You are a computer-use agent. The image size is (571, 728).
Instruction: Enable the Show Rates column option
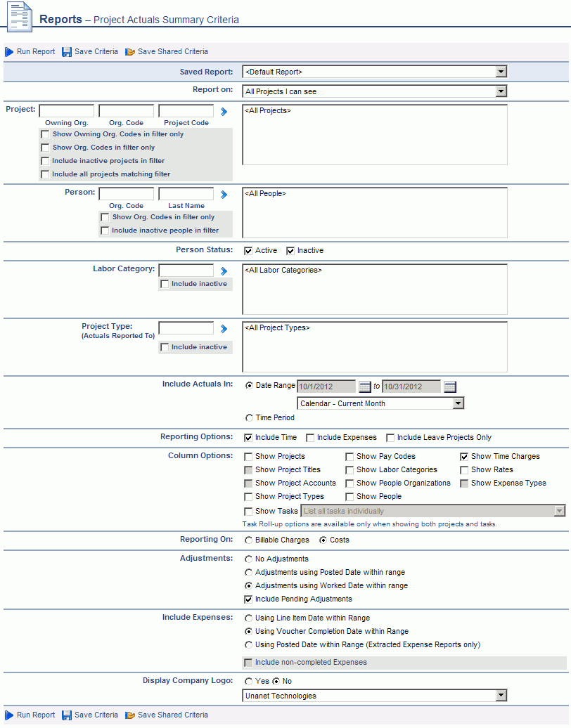pos(463,470)
